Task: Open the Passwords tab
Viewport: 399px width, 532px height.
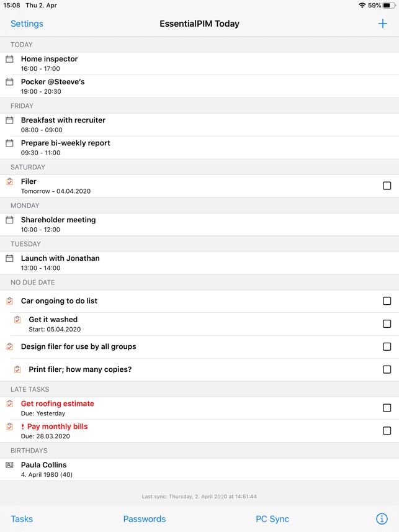Action: 145,519
